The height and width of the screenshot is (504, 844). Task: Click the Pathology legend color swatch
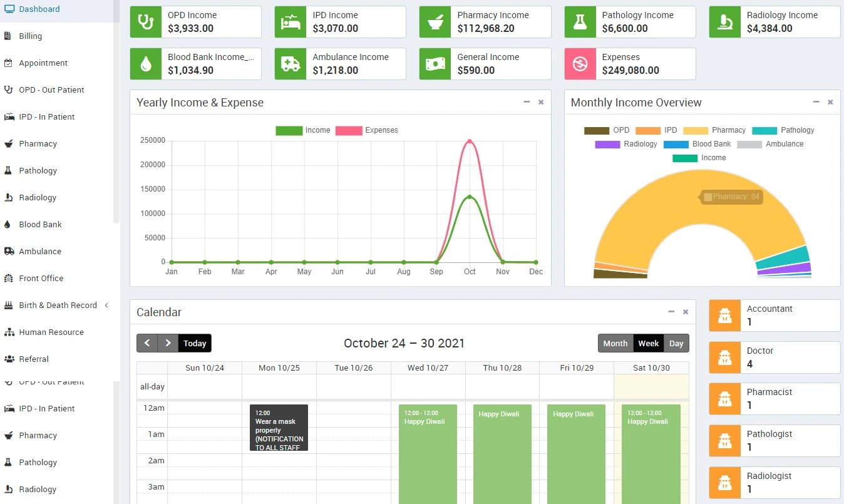[764, 130]
